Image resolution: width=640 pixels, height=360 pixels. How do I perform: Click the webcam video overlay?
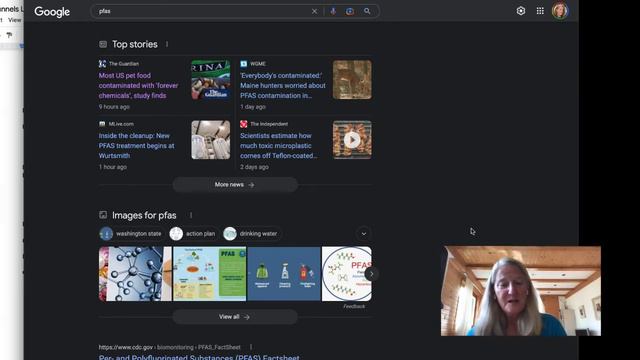(521, 291)
